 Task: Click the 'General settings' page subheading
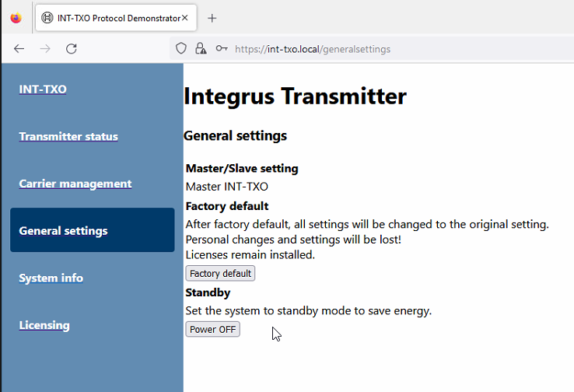coord(236,136)
